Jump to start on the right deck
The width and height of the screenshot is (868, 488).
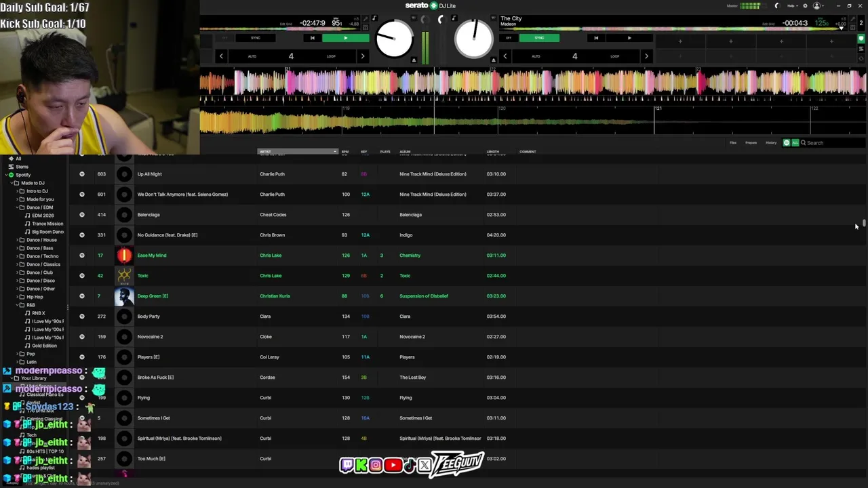point(596,38)
